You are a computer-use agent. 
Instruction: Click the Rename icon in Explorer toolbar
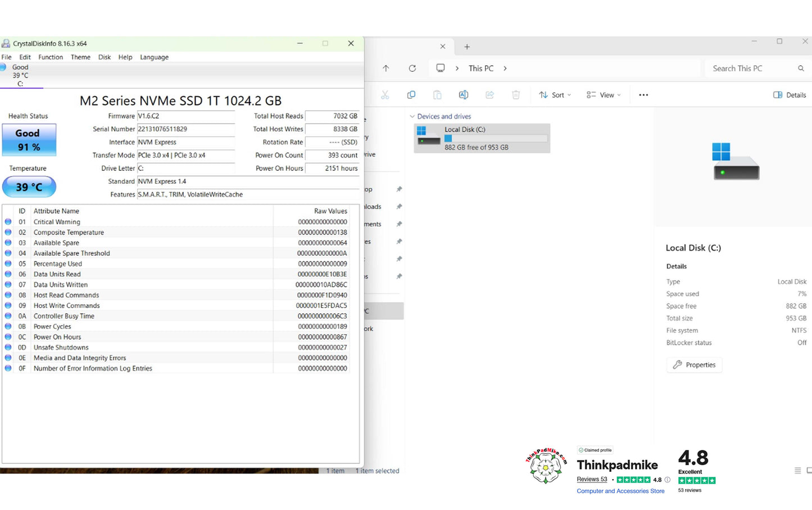[464, 95]
